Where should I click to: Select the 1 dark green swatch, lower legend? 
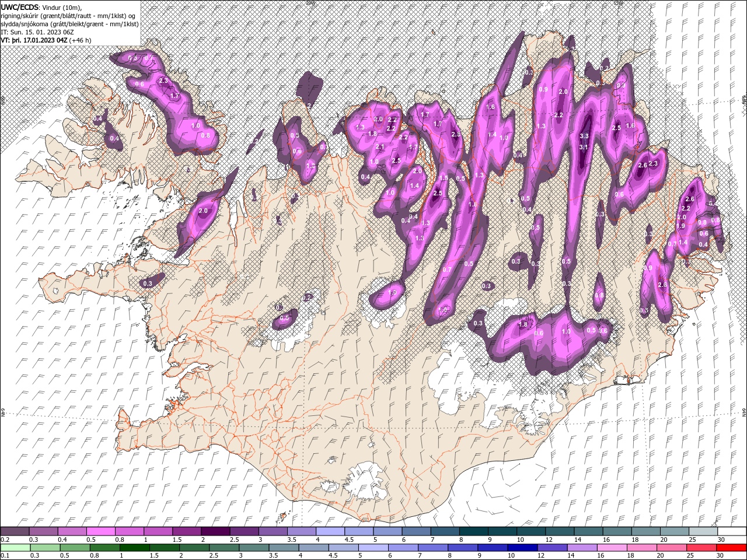(135, 548)
